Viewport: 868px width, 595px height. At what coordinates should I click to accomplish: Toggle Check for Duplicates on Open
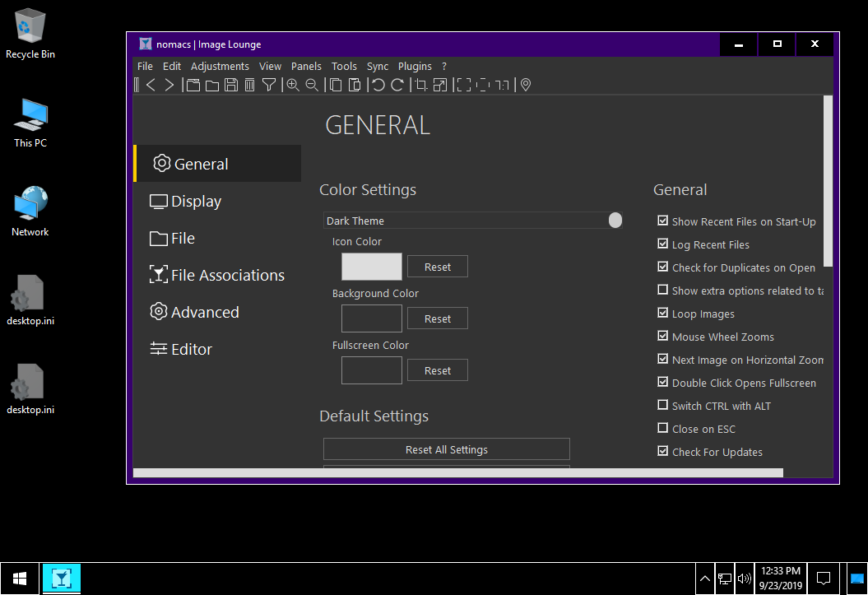(662, 267)
